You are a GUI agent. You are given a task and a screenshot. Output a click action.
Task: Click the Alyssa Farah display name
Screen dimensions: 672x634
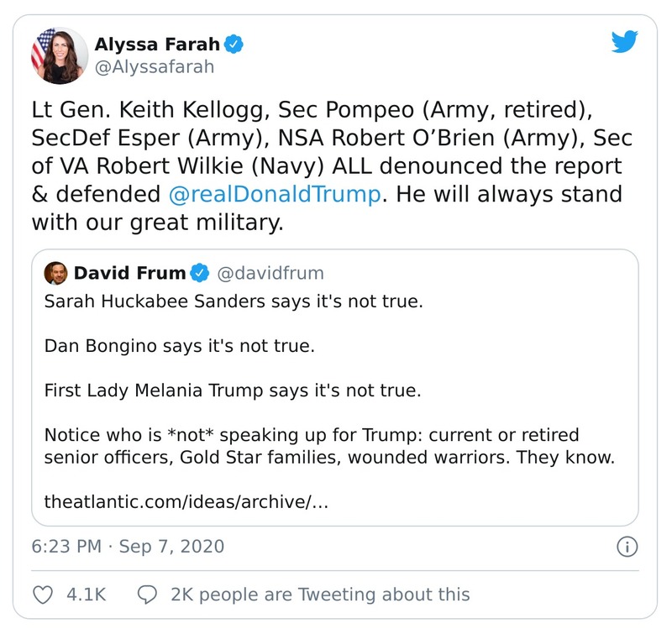click(158, 45)
